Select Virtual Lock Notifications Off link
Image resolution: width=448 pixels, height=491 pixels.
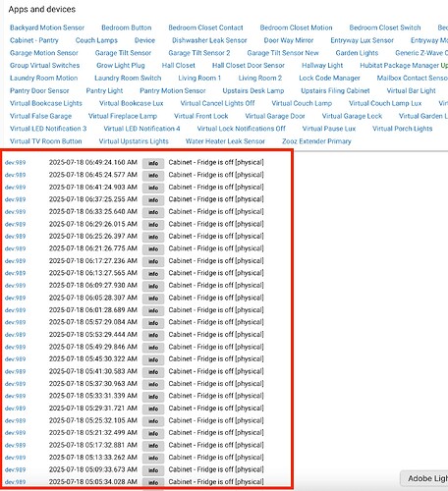[x=241, y=129]
